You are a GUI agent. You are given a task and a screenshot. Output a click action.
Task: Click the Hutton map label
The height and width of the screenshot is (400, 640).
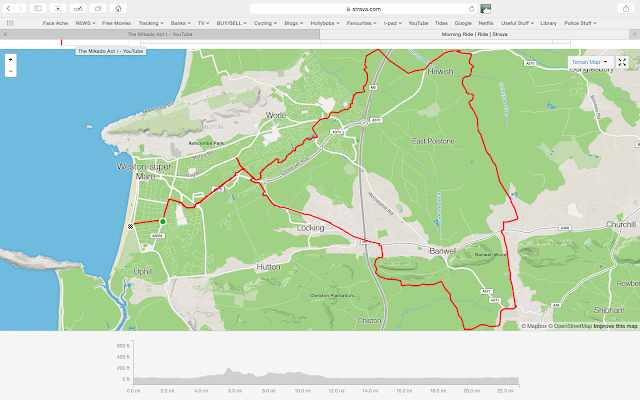(268, 267)
